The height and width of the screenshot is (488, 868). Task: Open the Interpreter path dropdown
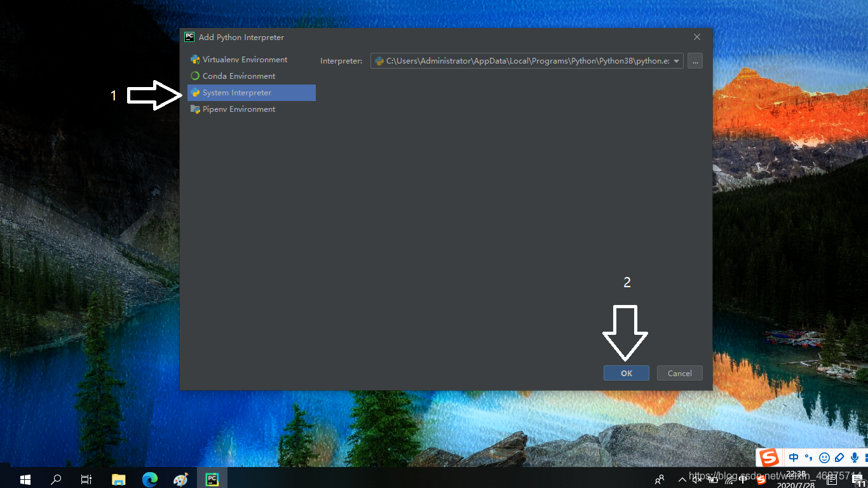tap(677, 61)
